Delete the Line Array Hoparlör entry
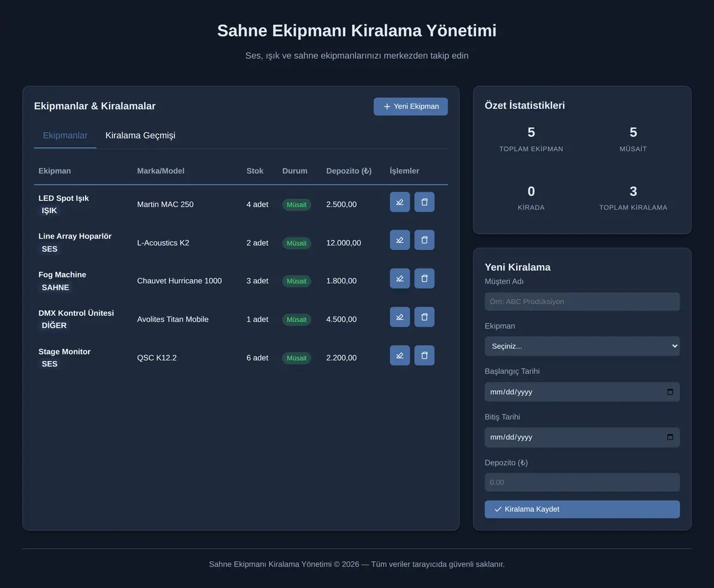 pos(424,240)
